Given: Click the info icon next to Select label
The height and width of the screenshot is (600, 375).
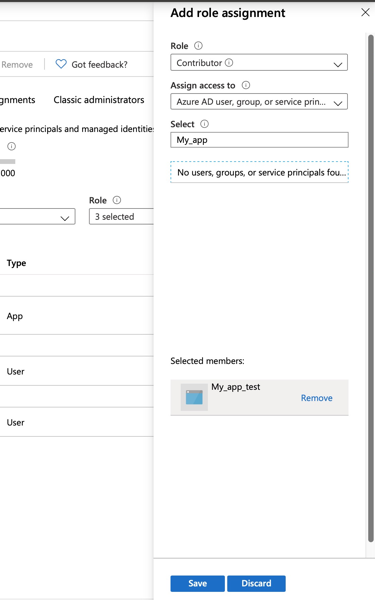Looking at the screenshot, I should tap(205, 124).
